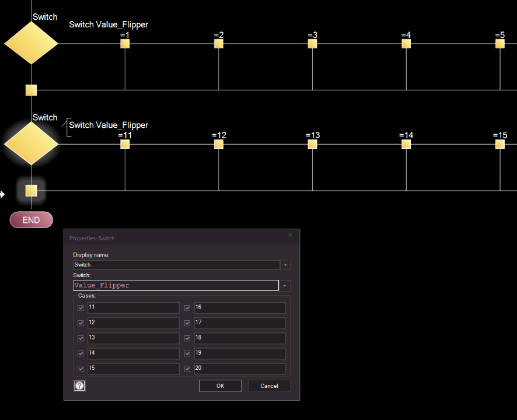The image size is (517, 420).
Task: Open the Display name dropdown arrow
Action: (285, 265)
